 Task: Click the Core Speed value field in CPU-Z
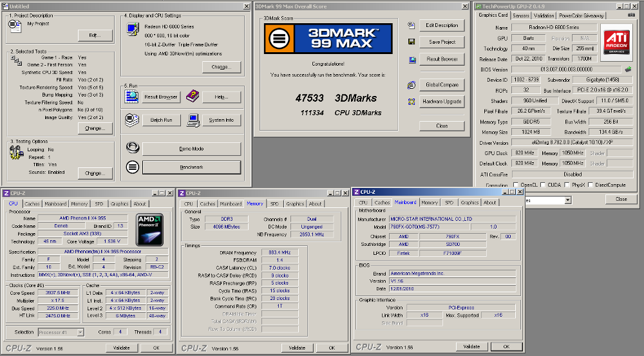[58, 293]
